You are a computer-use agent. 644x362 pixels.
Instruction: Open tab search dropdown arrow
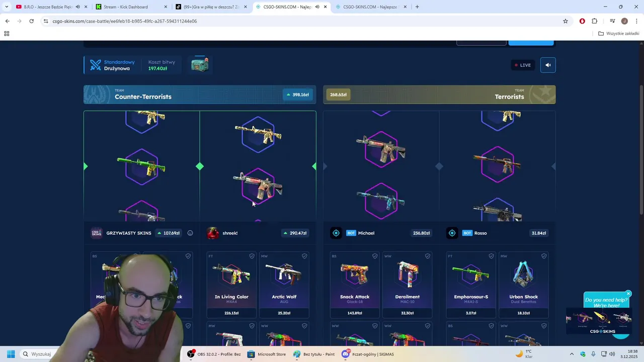[x=7, y=7]
